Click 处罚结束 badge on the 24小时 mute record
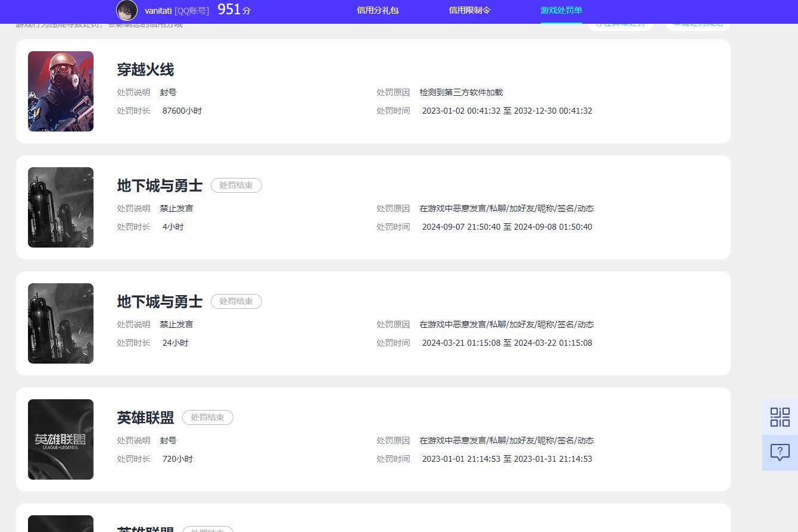The height and width of the screenshot is (532, 798). coord(236,302)
